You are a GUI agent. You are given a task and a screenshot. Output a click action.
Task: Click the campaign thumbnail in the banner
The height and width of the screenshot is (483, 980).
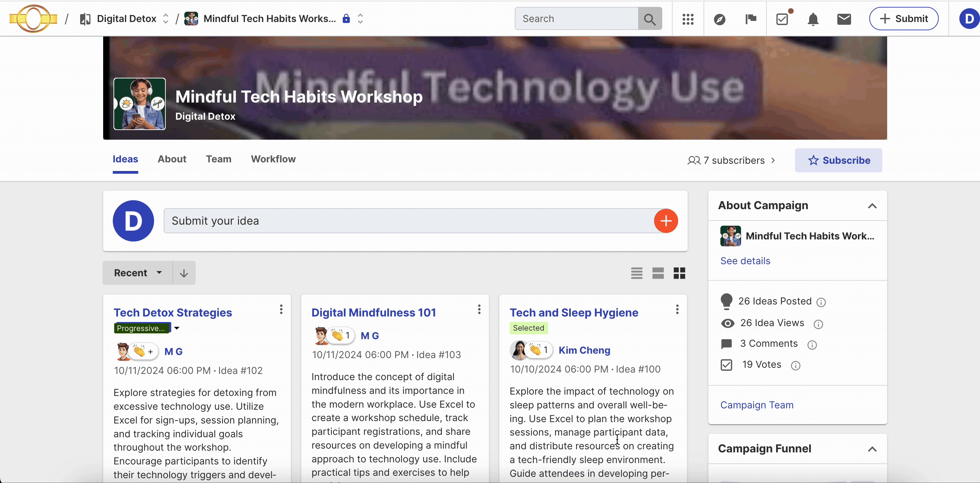coord(139,104)
